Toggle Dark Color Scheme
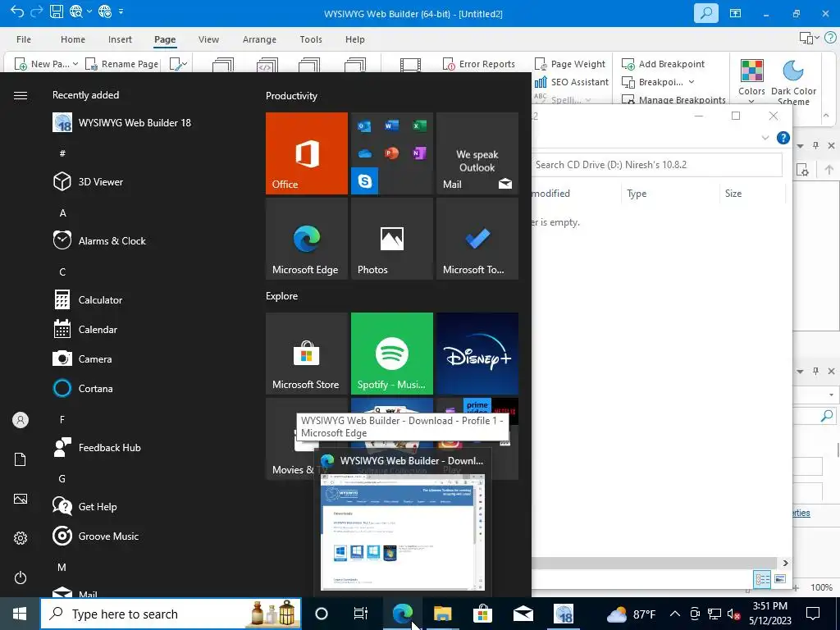The image size is (840, 630). 793,82
